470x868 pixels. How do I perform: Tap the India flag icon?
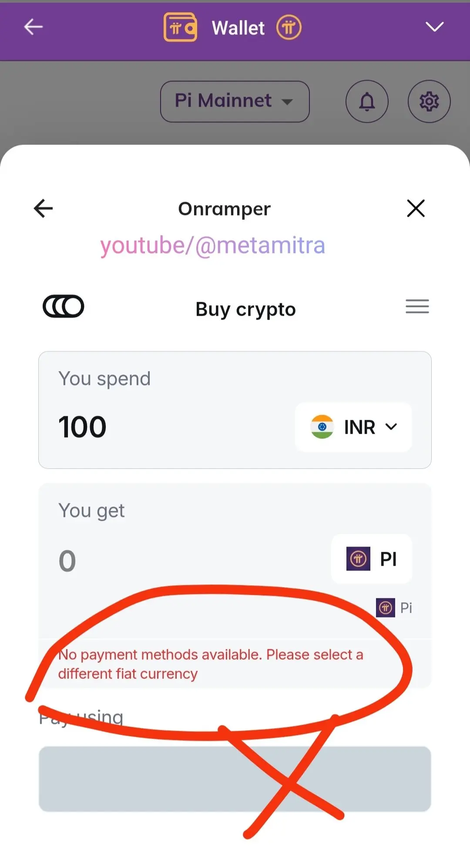tap(322, 427)
